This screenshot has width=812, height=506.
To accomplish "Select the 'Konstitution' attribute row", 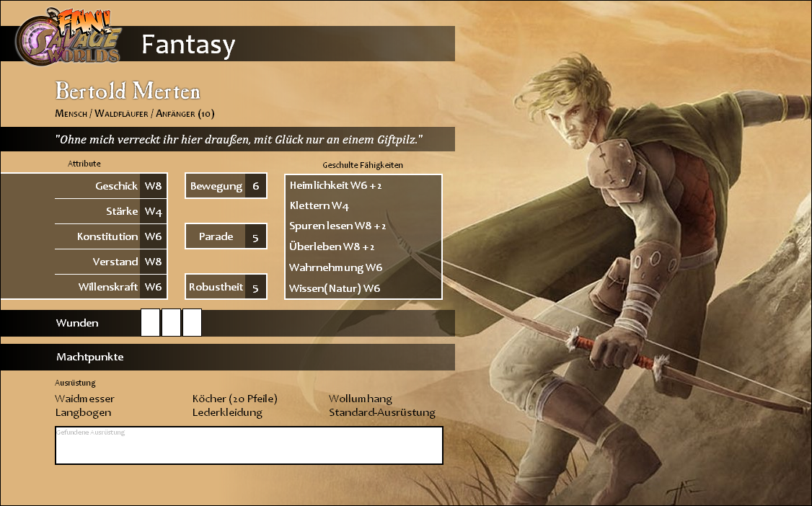I will tap(111, 236).
